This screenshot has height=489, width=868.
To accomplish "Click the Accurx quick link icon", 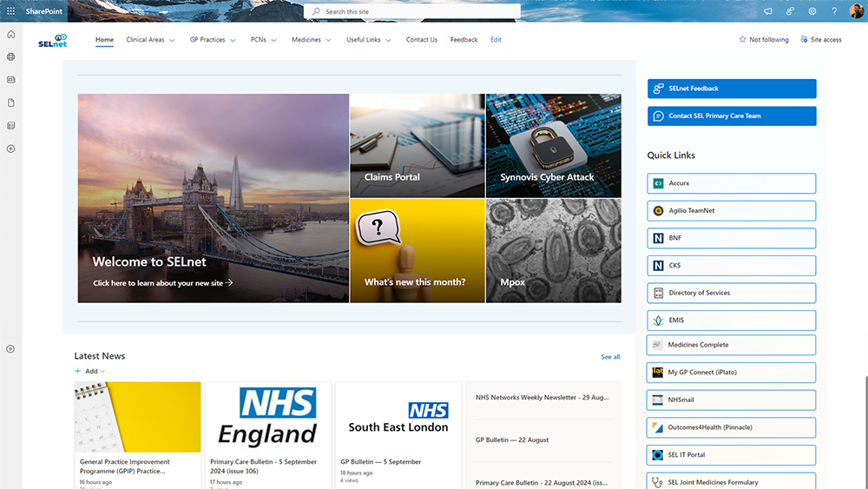I will [x=658, y=183].
